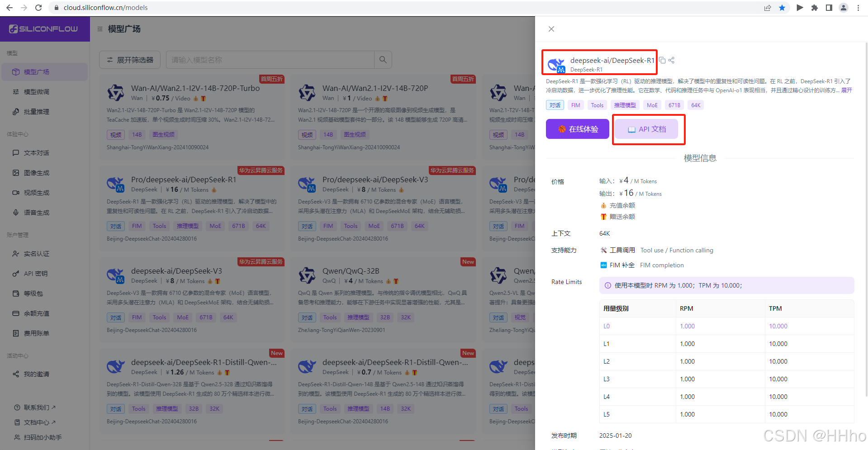This screenshot has height=450, width=868.
Task: Expand the 展开筛选器 filter panel
Action: pyautogui.click(x=129, y=59)
